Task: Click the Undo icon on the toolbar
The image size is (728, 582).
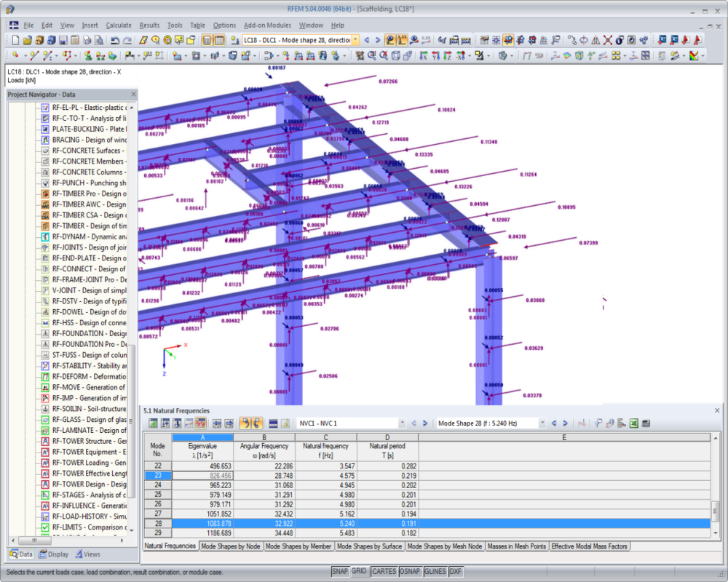Action: (x=115, y=40)
